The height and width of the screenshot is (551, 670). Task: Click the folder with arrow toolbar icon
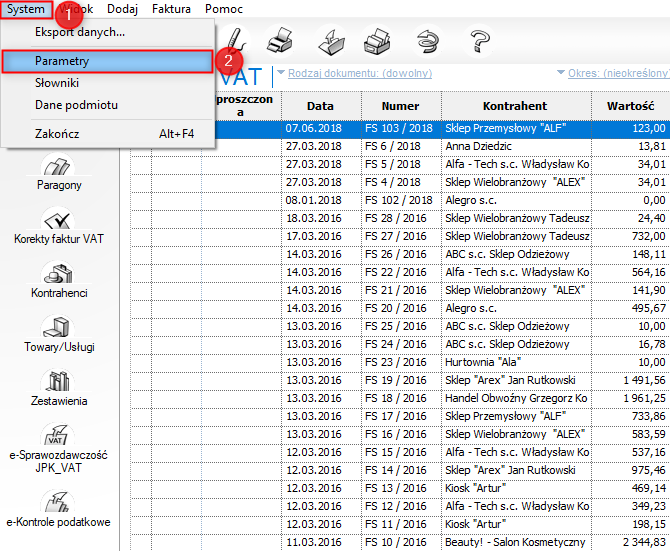(x=332, y=42)
